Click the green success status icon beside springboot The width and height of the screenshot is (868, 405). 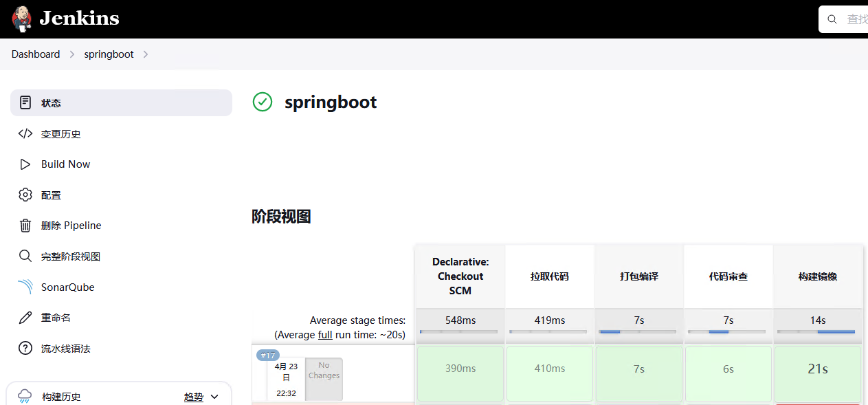pos(263,102)
